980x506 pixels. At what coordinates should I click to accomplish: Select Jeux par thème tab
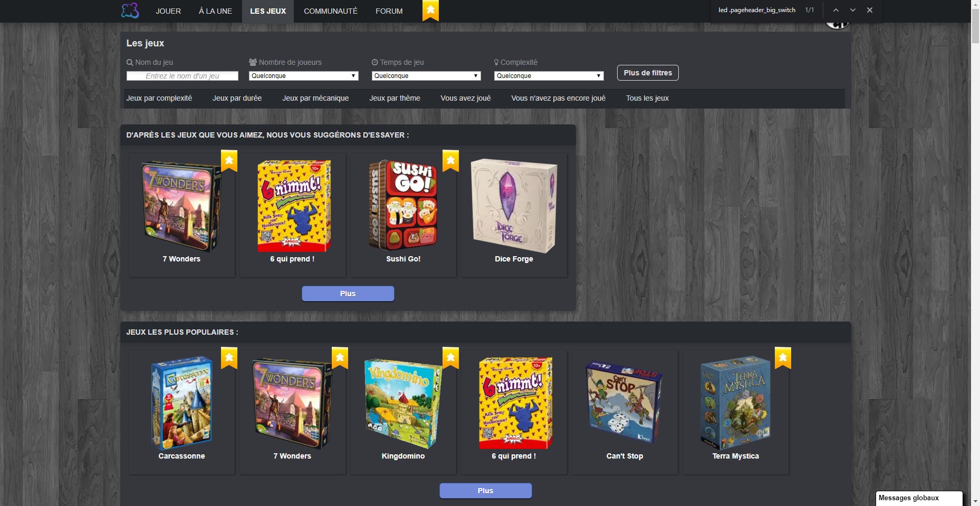pyautogui.click(x=395, y=98)
